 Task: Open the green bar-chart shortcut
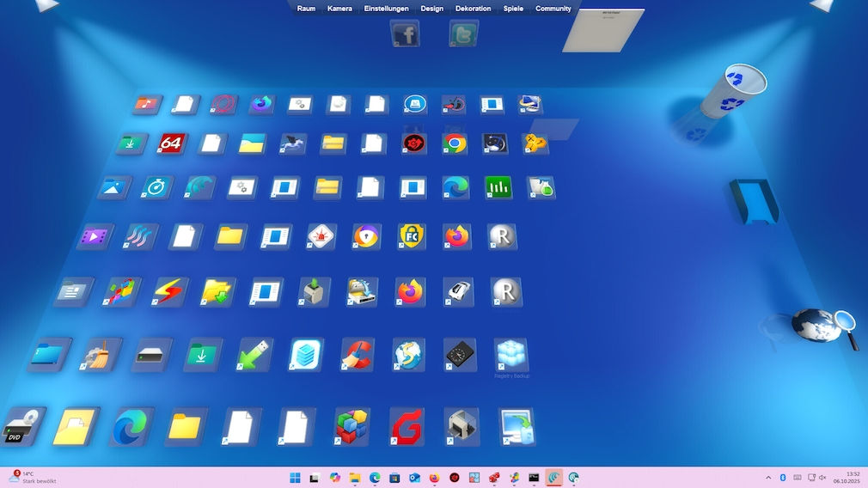(498, 187)
